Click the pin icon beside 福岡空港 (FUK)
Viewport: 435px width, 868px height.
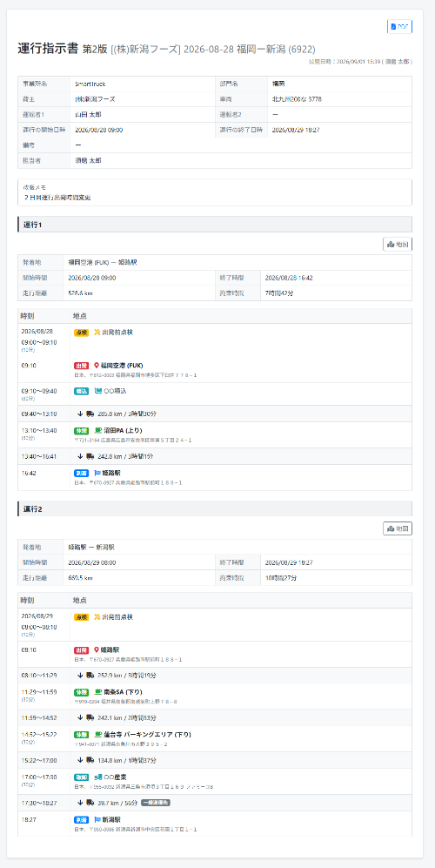click(97, 366)
